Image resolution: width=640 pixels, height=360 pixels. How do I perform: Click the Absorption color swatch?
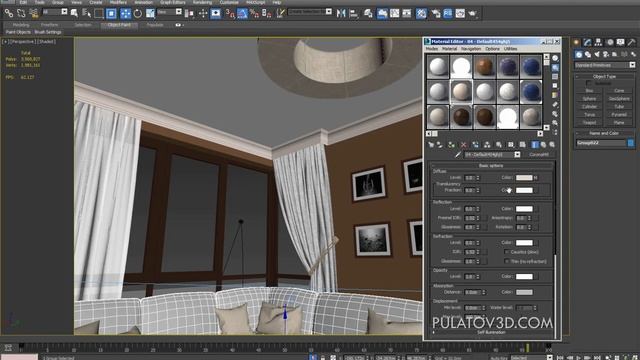coord(524,292)
